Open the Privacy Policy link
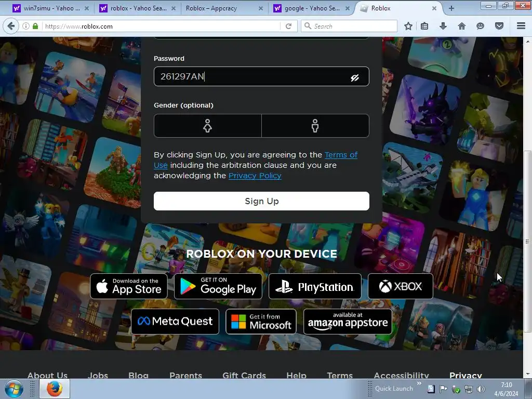The image size is (532, 399). click(x=255, y=176)
